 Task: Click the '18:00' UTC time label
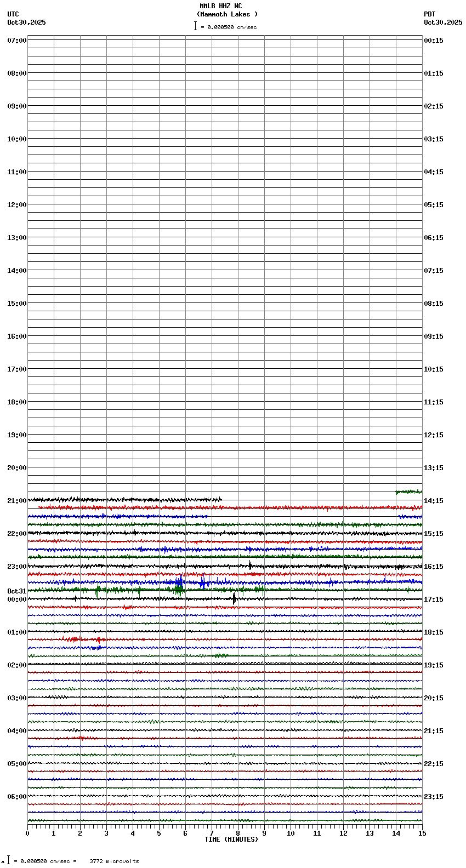17,402
